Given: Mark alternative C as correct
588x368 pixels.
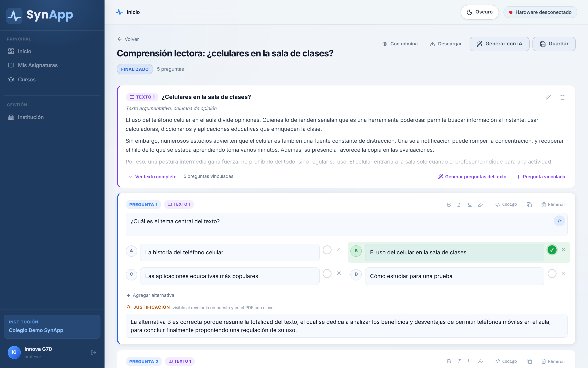Looking at the screenshot, I should click(x=327, y=274).
